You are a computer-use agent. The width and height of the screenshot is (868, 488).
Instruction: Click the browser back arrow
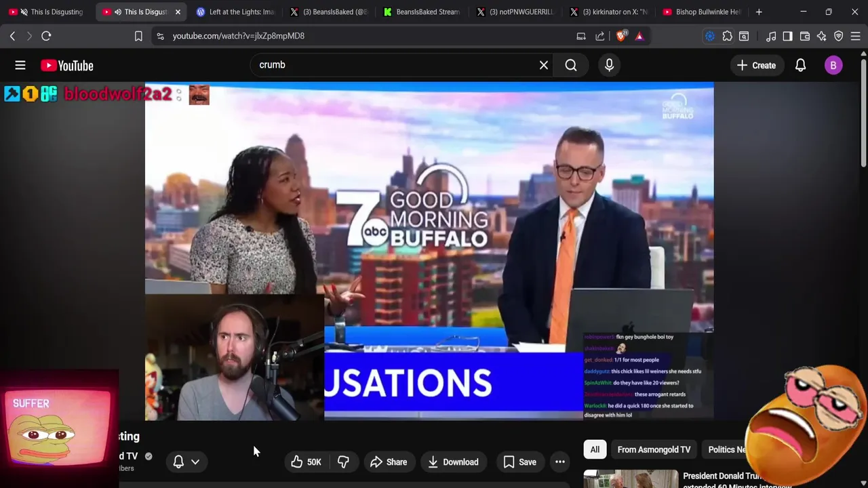12,36
